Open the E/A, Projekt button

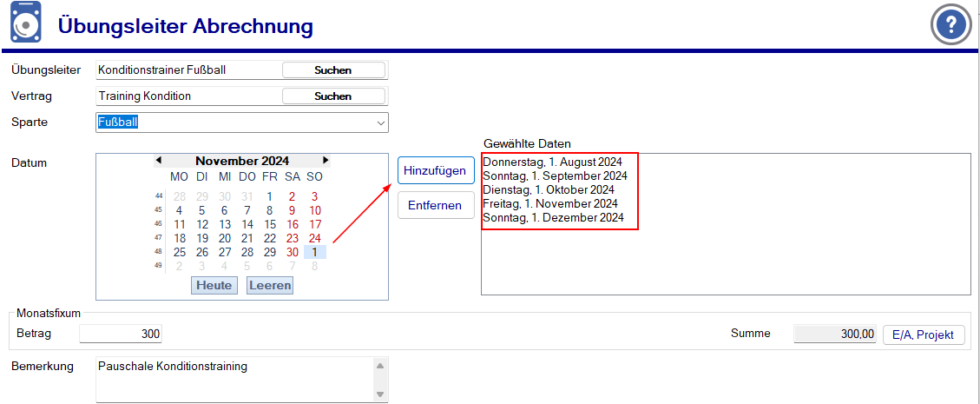click(924, 334)
